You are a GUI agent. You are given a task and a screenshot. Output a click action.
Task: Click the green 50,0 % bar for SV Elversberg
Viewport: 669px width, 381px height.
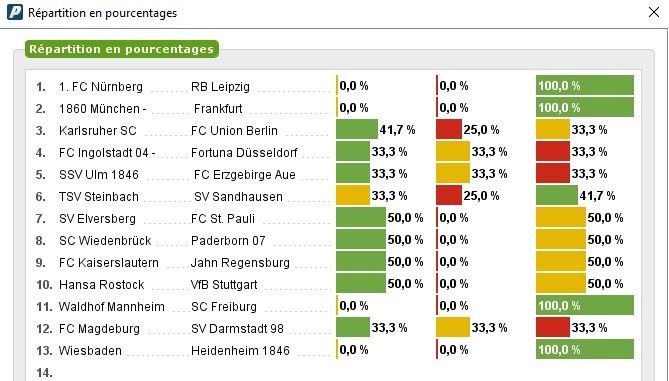(x=361, y=218)
